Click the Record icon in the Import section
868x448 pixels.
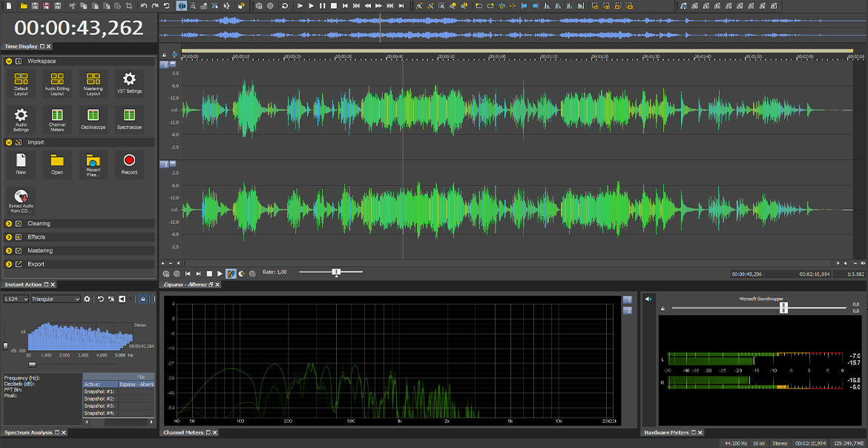[128, 162]
